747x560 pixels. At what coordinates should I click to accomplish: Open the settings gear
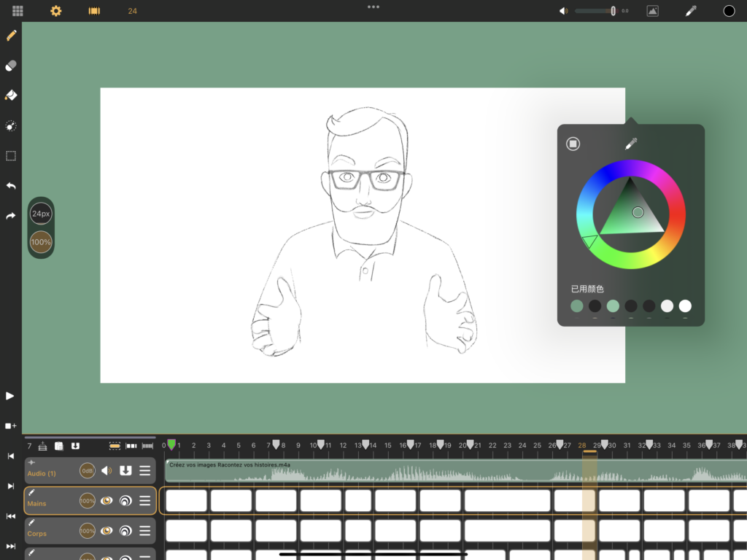[x=55, y=10]
